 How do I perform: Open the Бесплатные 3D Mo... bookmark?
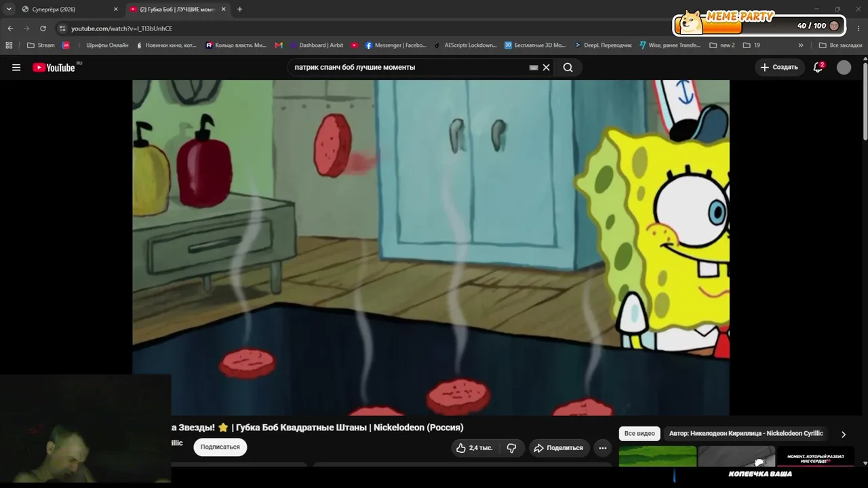[x=535, y=45]
